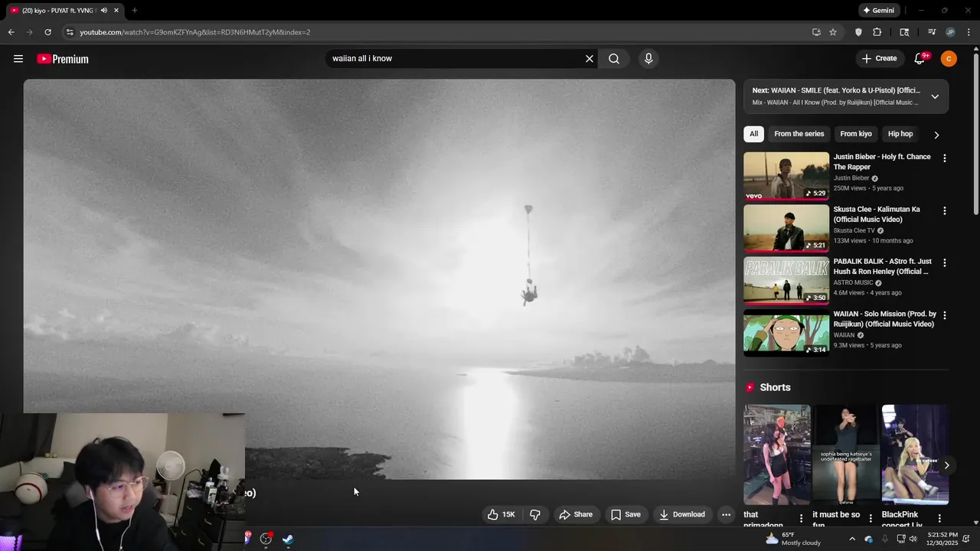980x551 pixels.
Task: Install app icon in address bar
Action: coord(816,32)
